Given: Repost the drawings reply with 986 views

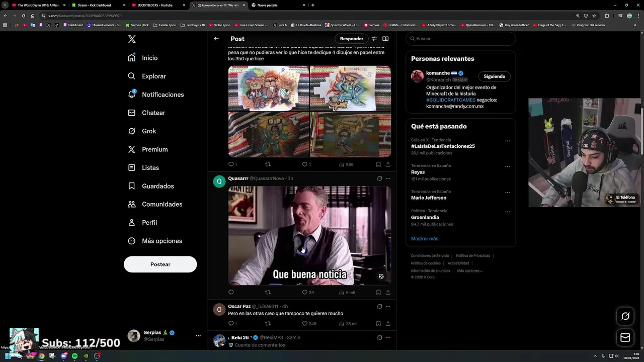Looking at the screenshot, I should coord(268,164).
